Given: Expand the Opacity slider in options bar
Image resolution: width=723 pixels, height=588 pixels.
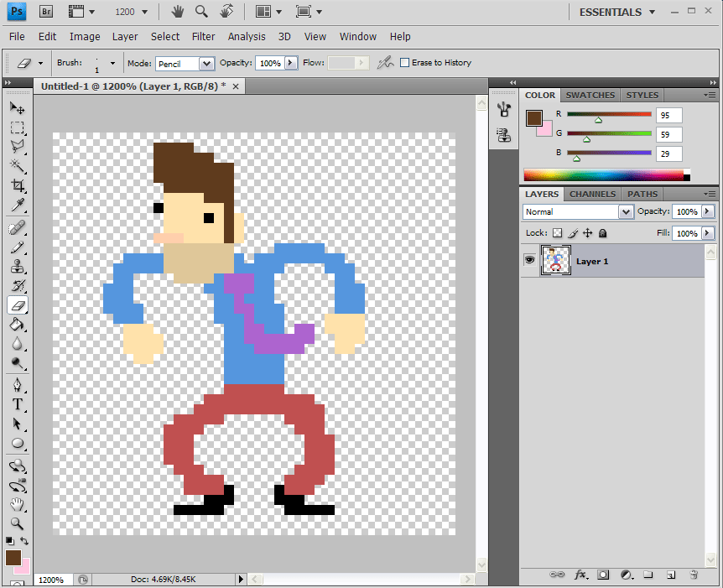Looking at the screenshot, I should point(291,63).
